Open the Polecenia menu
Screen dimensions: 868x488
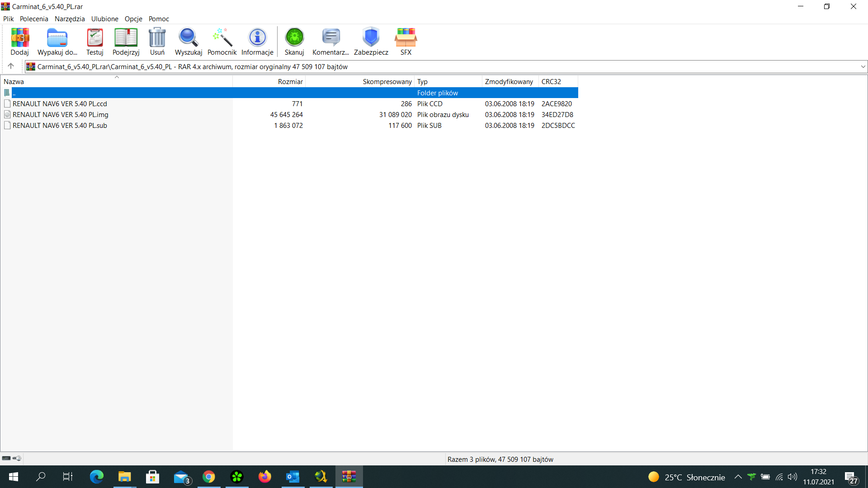(34, 19)
